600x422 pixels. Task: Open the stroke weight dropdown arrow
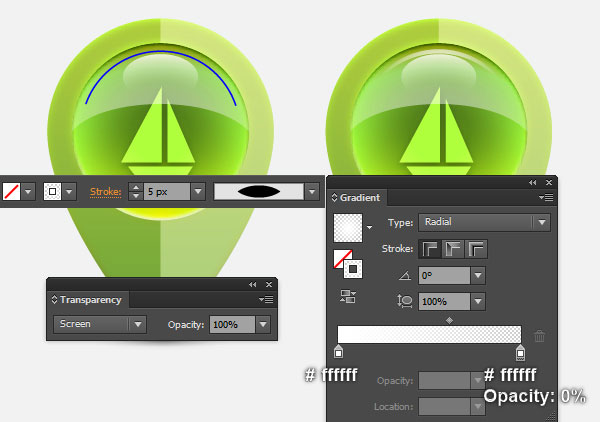click(x=198, y=191)
